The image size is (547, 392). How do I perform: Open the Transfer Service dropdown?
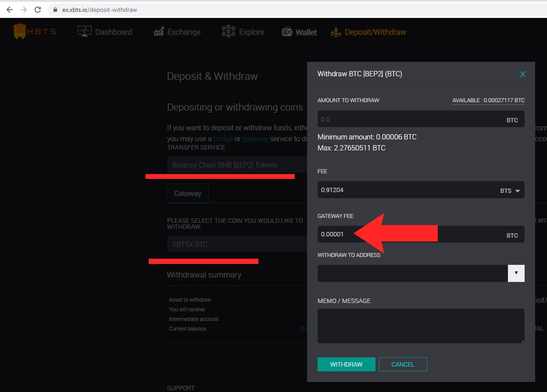click(237, 165)
